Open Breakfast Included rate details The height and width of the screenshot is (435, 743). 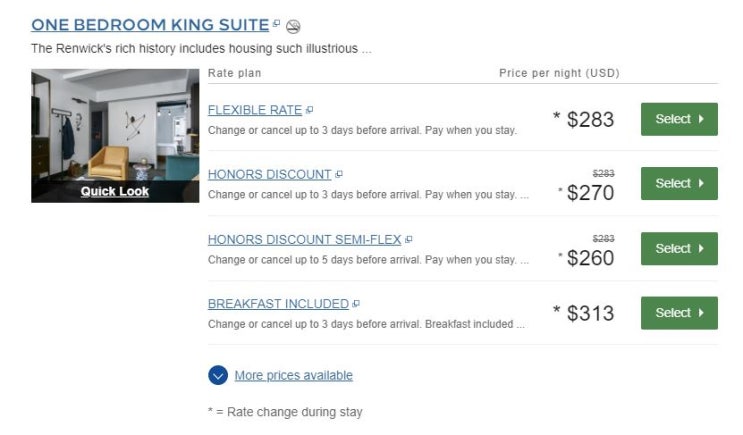pos(278,304)
